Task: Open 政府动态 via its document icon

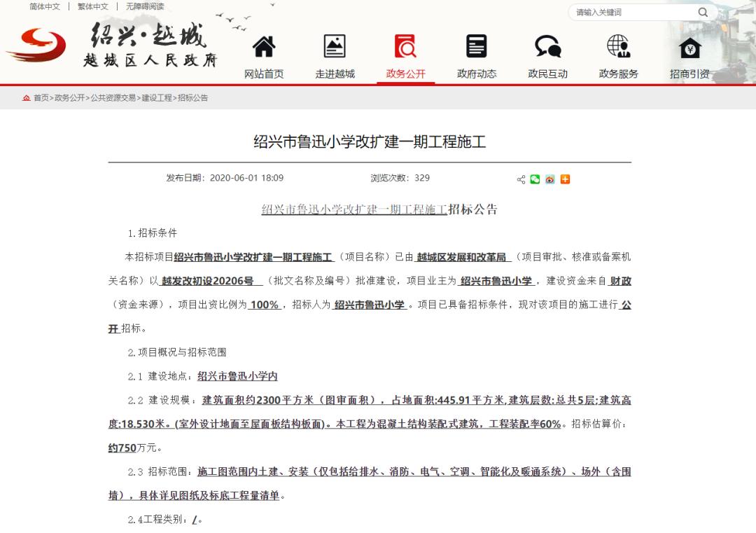Action: 476,46
